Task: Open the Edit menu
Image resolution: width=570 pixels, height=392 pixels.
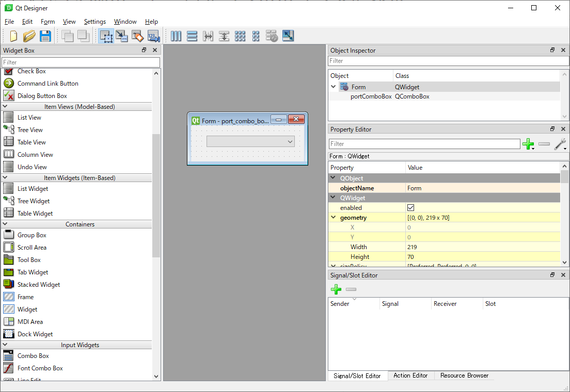Action: (x=27, y=22)
